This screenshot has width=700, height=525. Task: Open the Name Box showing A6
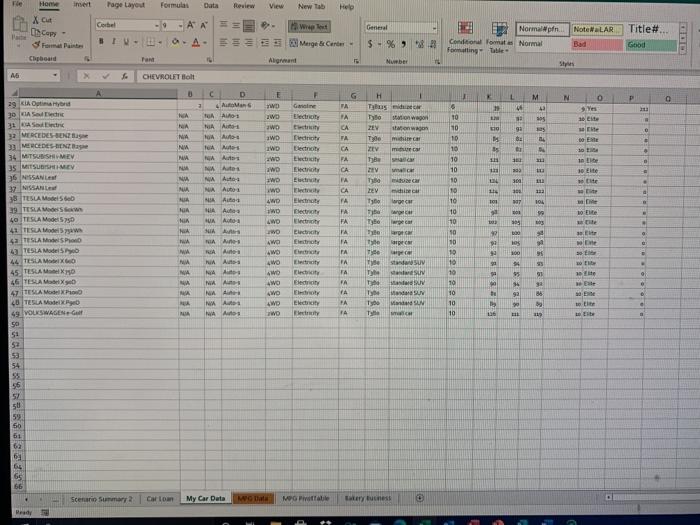[x=33, y=75]
